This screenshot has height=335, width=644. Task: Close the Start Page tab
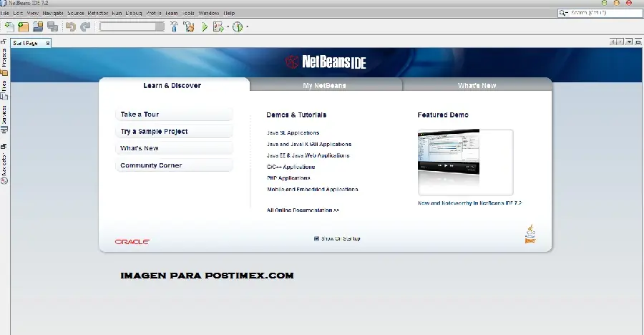[48, 43]
